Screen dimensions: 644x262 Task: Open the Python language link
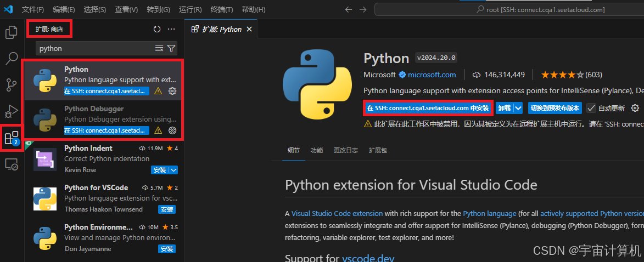[x=490, y=214]
